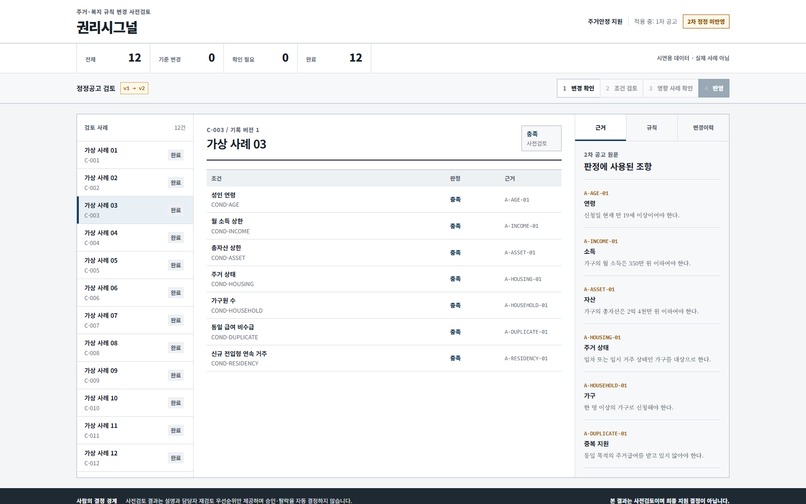The width and height of the screenshot is (806, 504).
Task: Select 가상 사례 01 in case list
Action: (135, 155)
